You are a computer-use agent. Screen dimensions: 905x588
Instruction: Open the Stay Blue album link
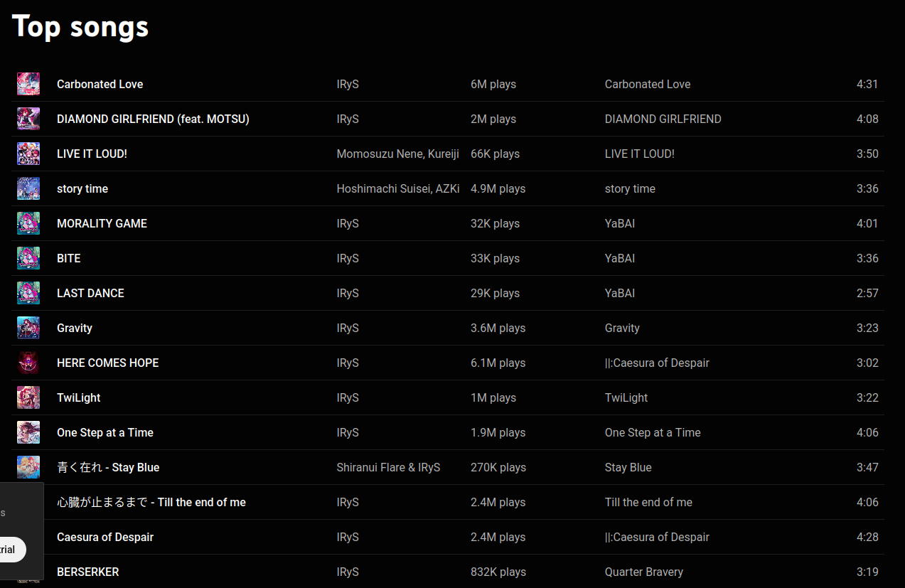pyautogui.click(x=628, y=467)
